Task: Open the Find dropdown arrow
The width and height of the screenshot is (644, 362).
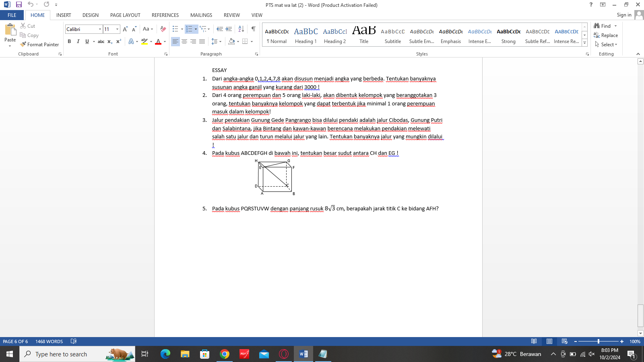Action: [615, 26]
